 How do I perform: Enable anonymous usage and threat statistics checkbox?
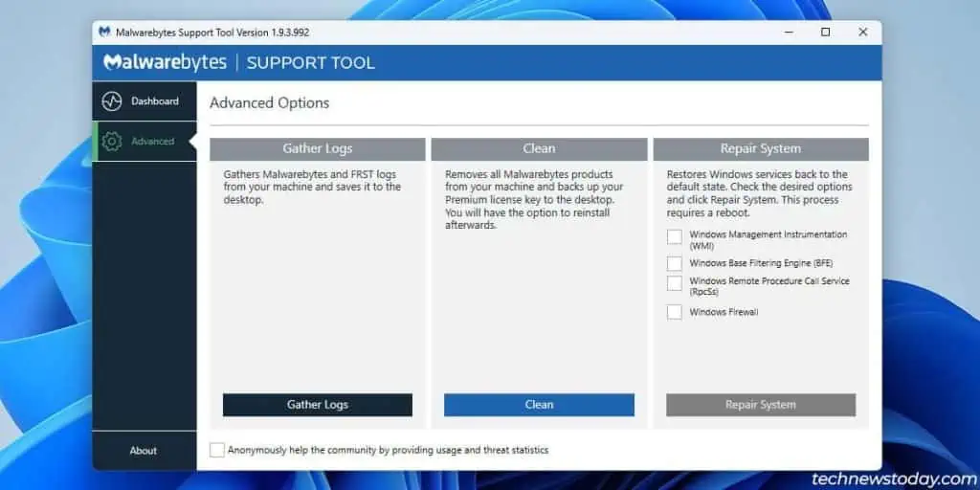[217, 450]
